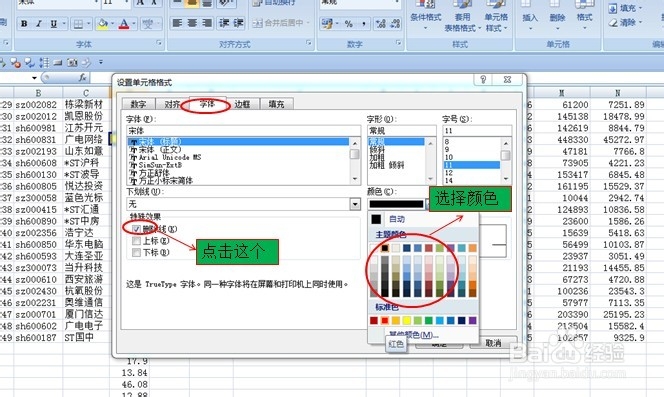This screenshot has height=397, width=664.
Task: Toggle Underline in the ribbon
Action: [53, 24]
